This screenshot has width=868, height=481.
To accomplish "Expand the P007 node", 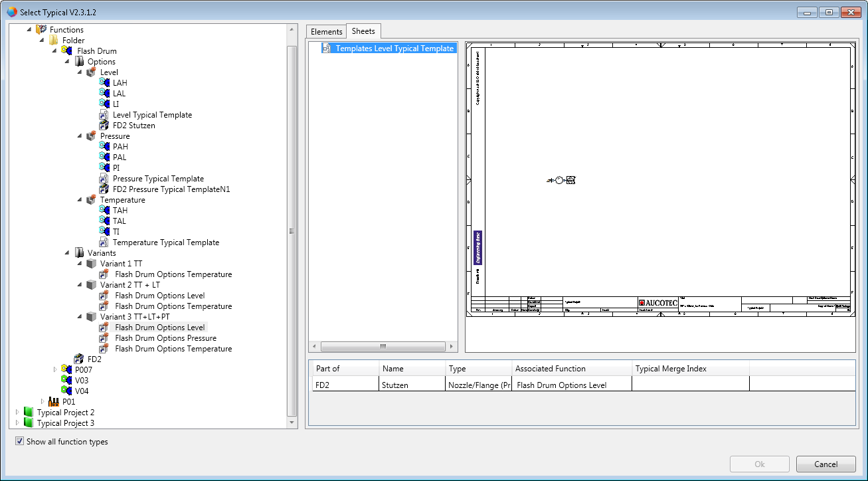I will pos(55,370).
